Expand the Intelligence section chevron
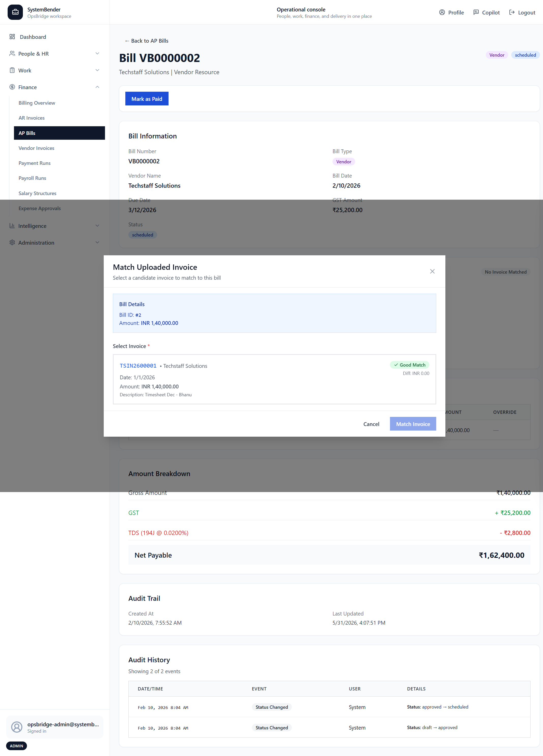 coord(97,226)
